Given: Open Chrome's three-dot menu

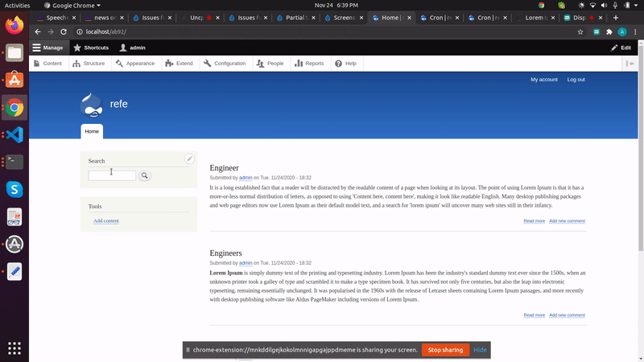Looking at the screenshot, I should (x=635, y=31).
